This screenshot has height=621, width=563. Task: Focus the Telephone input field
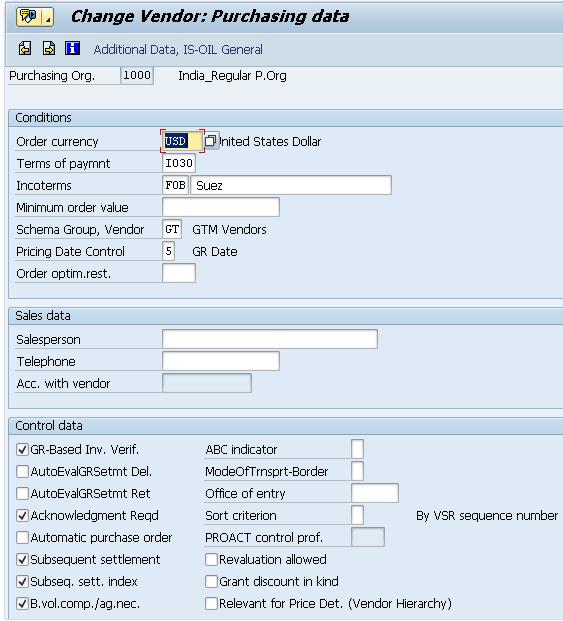coord(221,361)
